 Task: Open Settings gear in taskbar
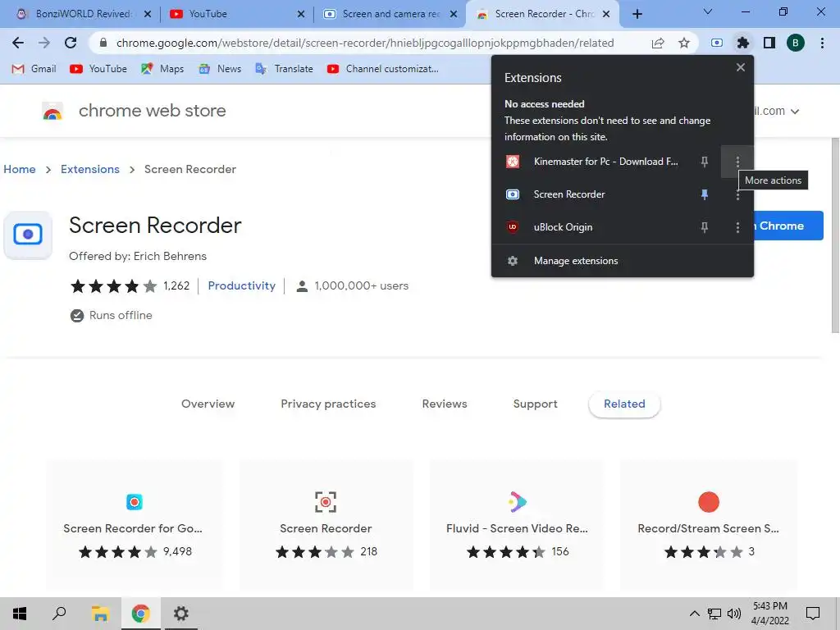(181, 614)
